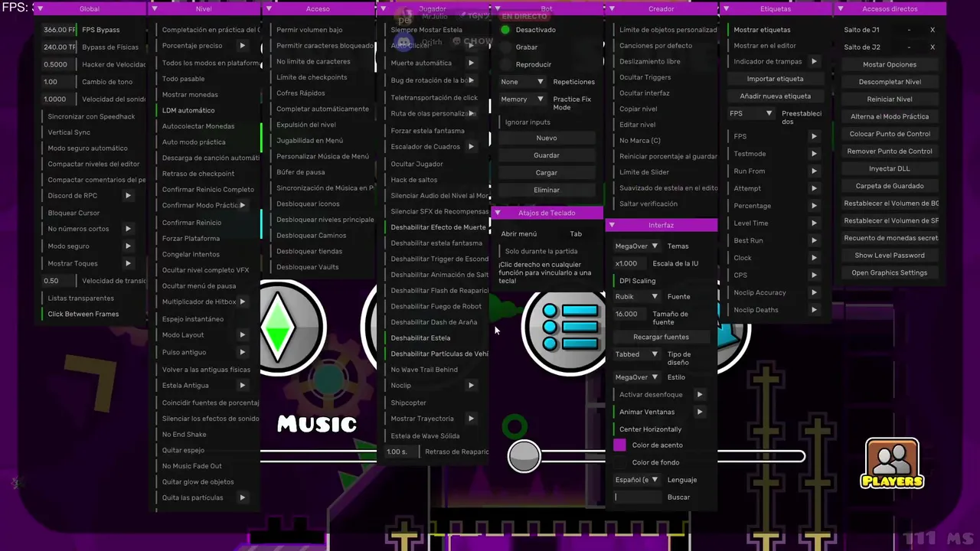Image resolution: width=980 pixels, height=551 pixels.
Task: Click Recargar fuentes button
Action: (661, 337)
